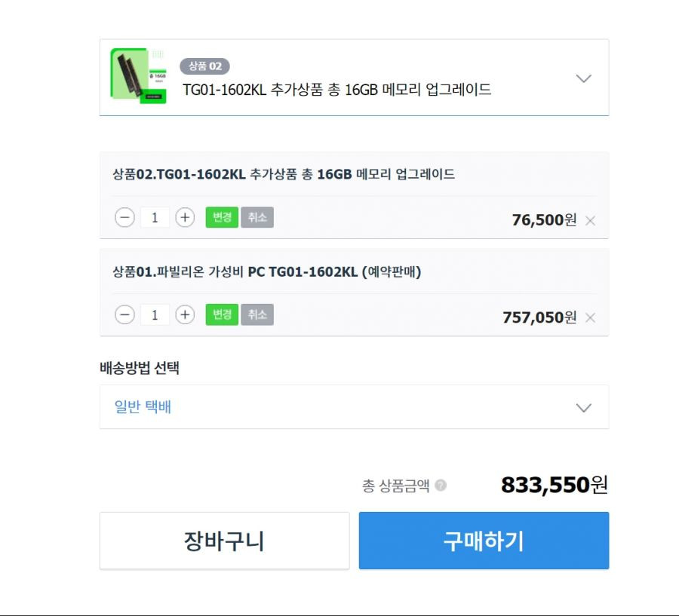Increase quantity of 파빌리온 PC item
The width and height of the screenshot is (679, 616).
[x=185, y=314]
